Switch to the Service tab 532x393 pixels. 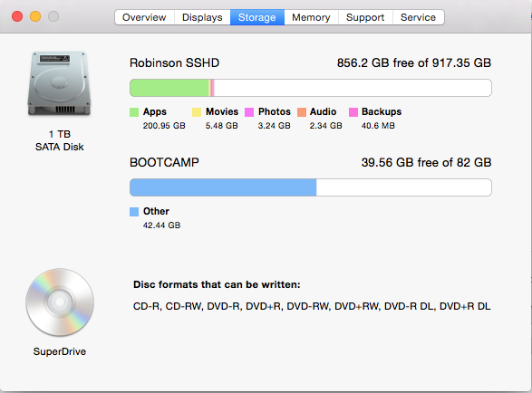419,17
